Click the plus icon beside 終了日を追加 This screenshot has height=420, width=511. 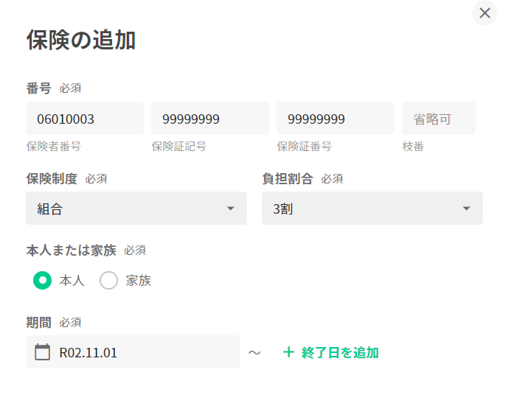click(288, 352)
